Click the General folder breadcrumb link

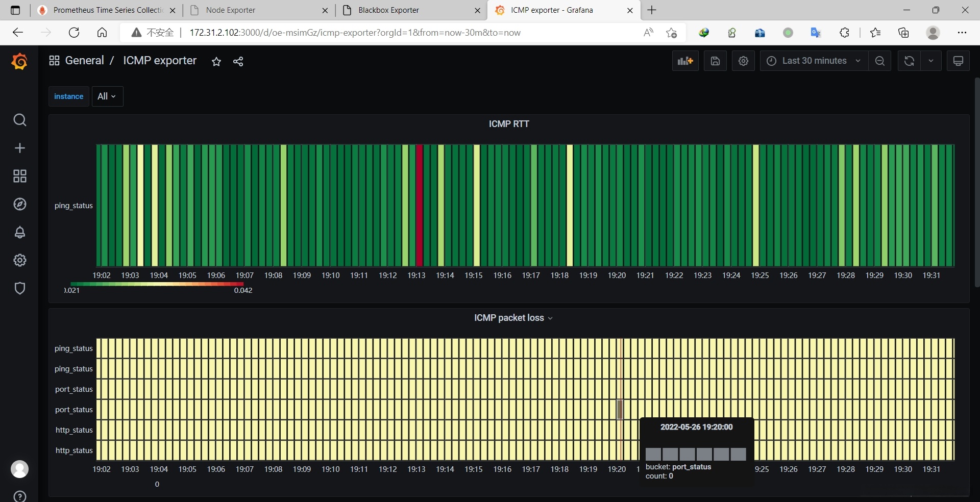84,61
